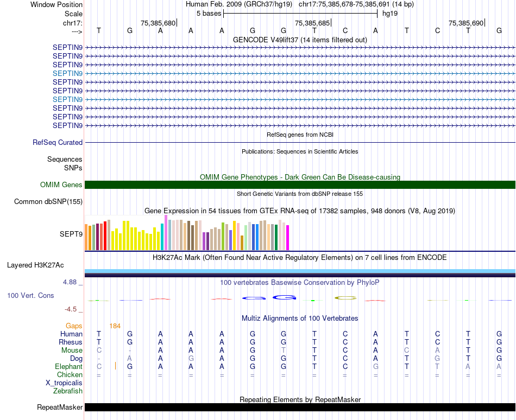
Task: Open the GTEx Gene Expression track title
Action: [x=300, y=211]
